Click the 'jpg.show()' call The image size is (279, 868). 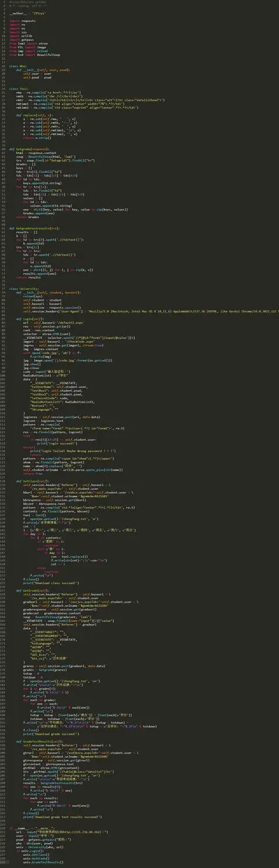(31, 364)
